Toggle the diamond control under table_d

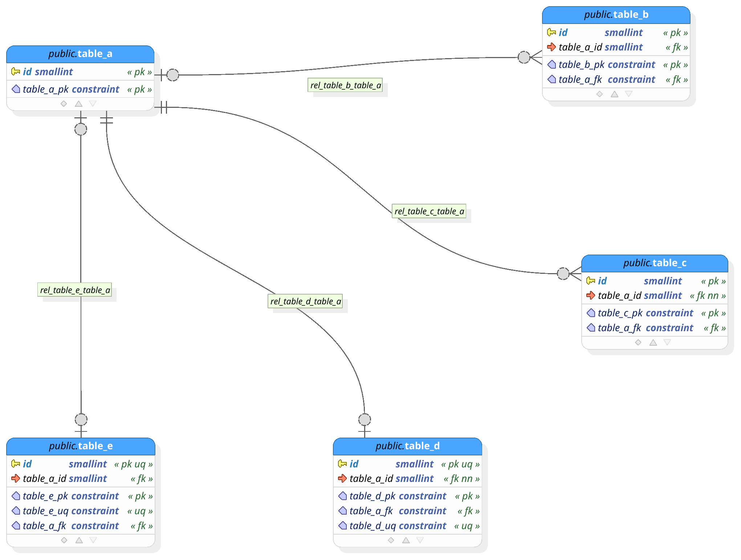coord(391,540)
